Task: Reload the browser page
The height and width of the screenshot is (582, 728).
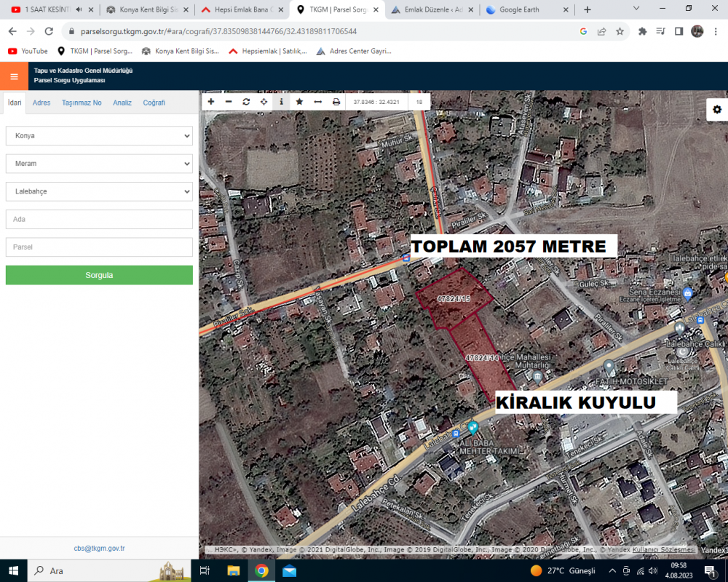Action: point(49,31)
